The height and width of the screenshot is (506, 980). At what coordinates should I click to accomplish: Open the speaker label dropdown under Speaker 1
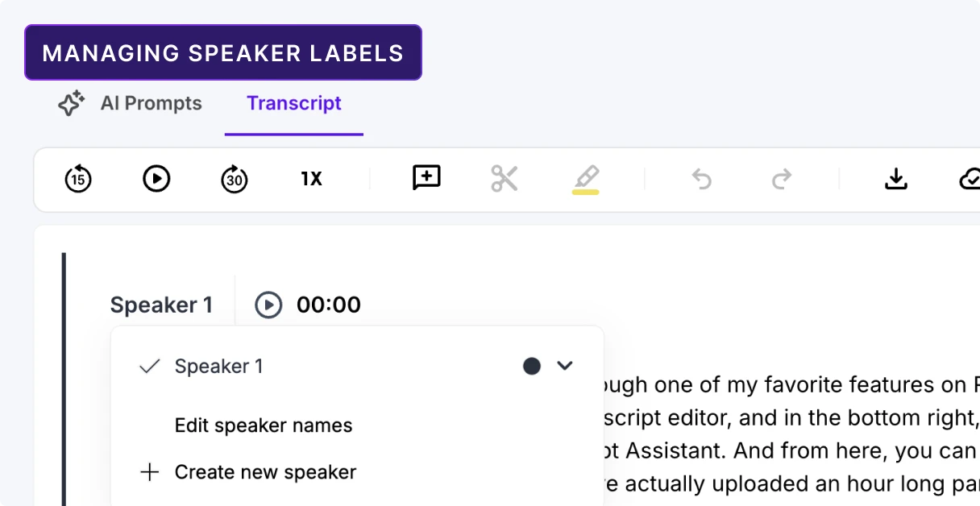(x=161, y=305)
